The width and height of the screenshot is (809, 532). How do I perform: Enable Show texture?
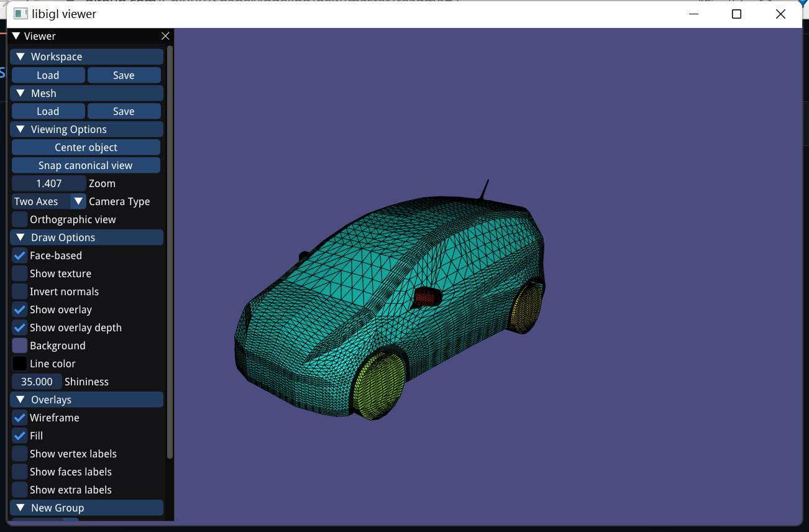point(19,273)
